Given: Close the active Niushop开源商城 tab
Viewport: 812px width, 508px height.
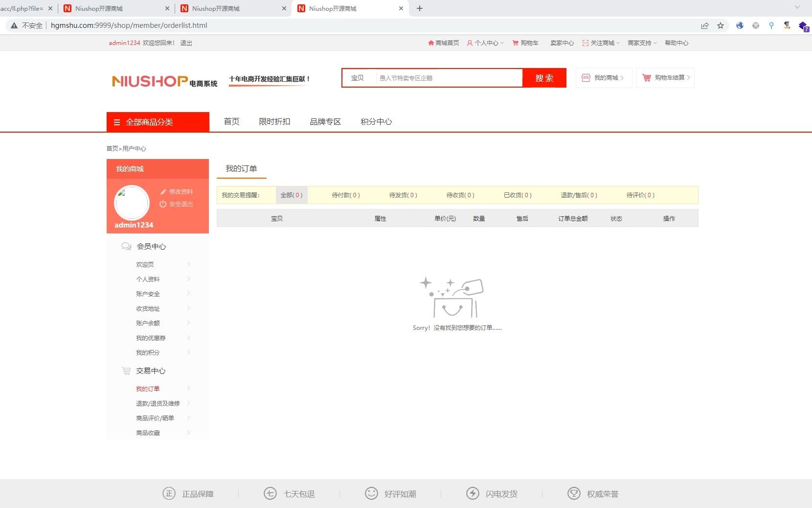Looking at the screenshot, I should click(x=401, y=8).
